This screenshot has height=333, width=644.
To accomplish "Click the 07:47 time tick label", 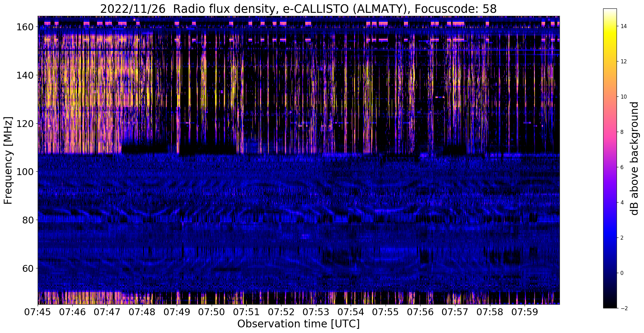I will pyautogui.click(x=108, y=312).
